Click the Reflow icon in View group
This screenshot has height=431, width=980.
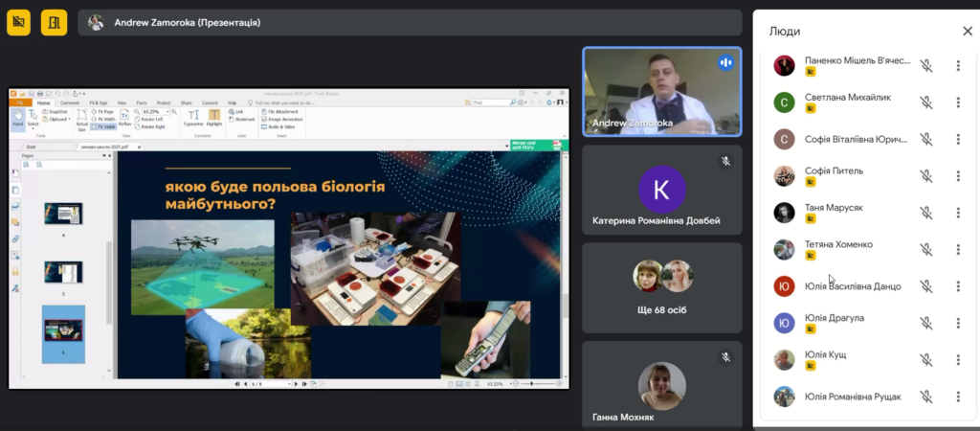click(125, 118)
